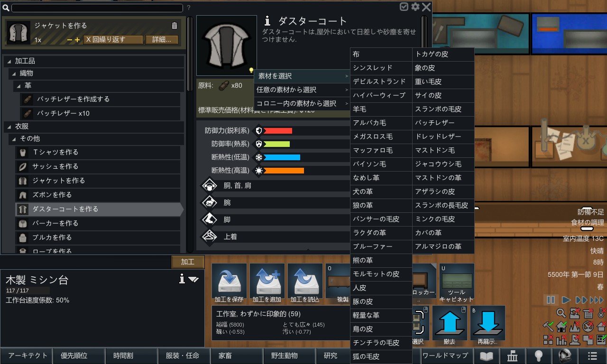
Task: Click the 再展示 reinstall arrow command
Action: tap(487, 323)
